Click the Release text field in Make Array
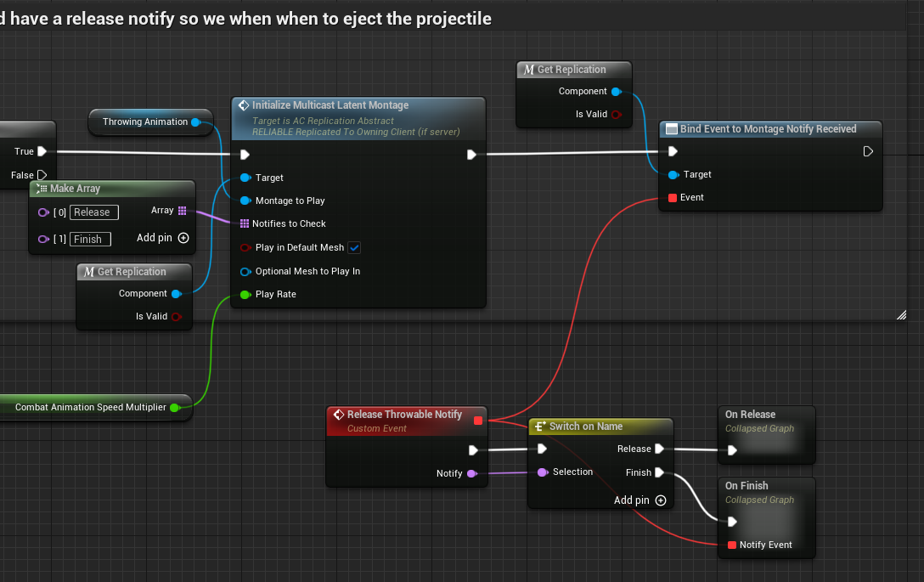The width and height of the screenshot is (924, 582). tap(93, 212)
